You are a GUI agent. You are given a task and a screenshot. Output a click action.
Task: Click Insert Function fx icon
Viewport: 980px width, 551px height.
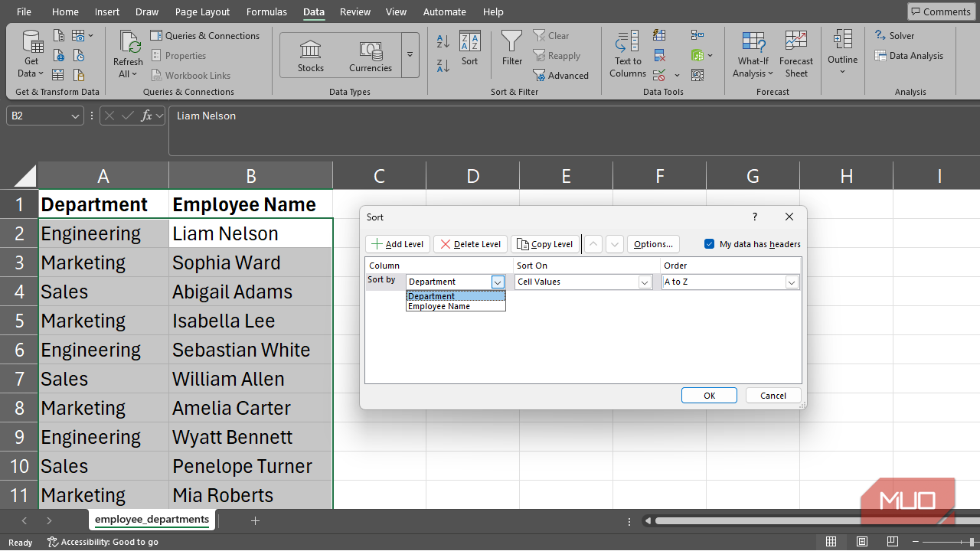(x=145, y=116)
